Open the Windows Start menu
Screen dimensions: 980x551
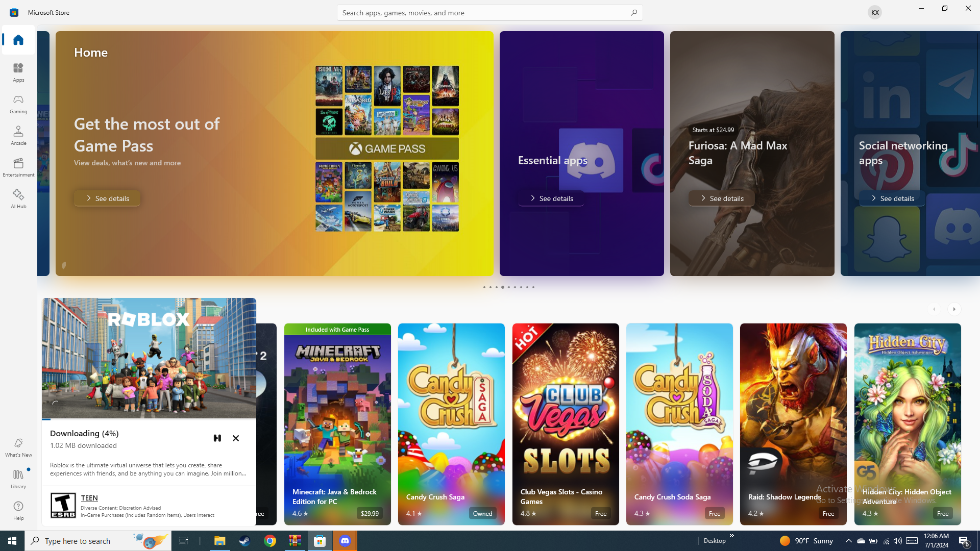(12, 541)
